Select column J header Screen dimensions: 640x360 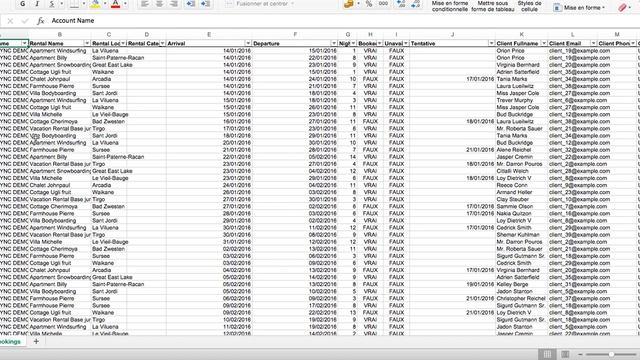pos(452,35)
